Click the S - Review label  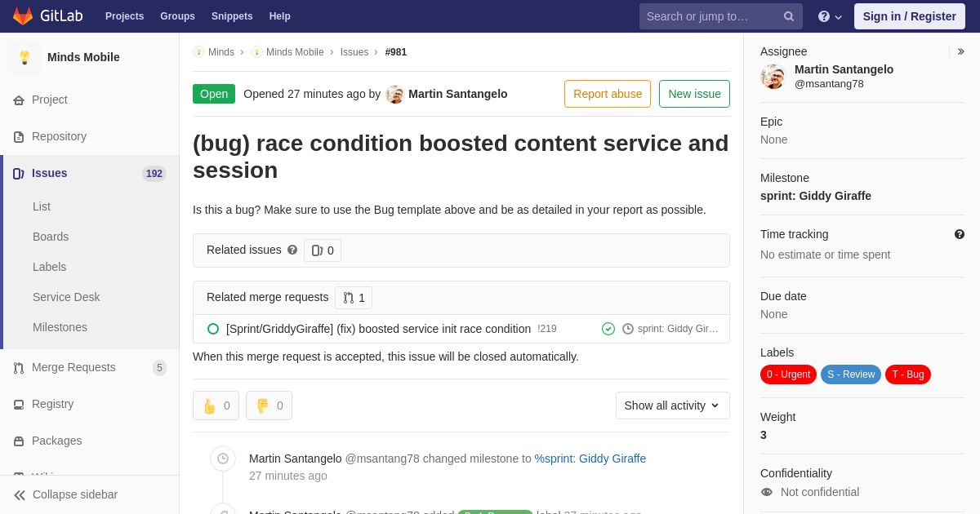851,374
